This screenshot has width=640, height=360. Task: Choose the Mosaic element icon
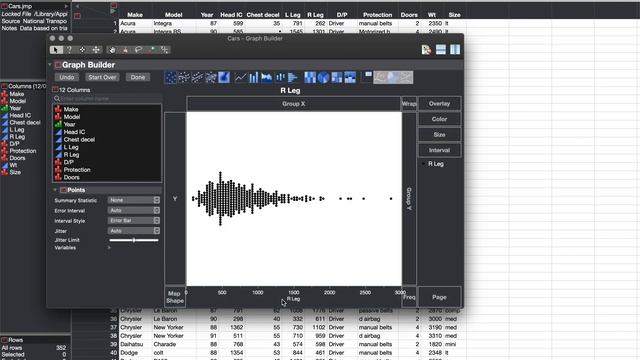350,77
